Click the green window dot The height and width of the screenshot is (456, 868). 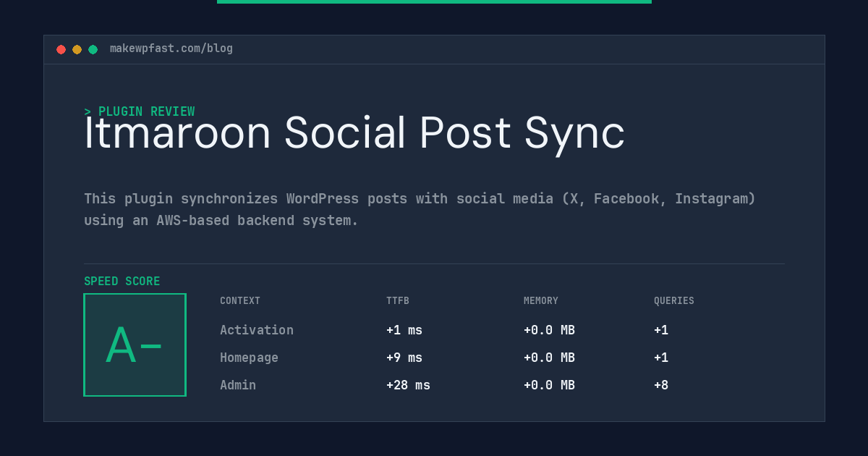93,49
